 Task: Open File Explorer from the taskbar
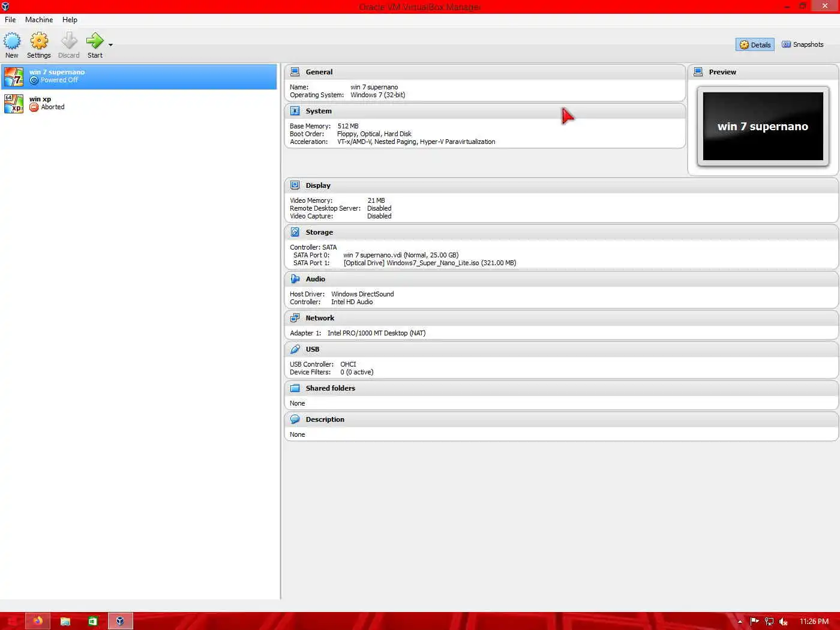tap(65, 621)
